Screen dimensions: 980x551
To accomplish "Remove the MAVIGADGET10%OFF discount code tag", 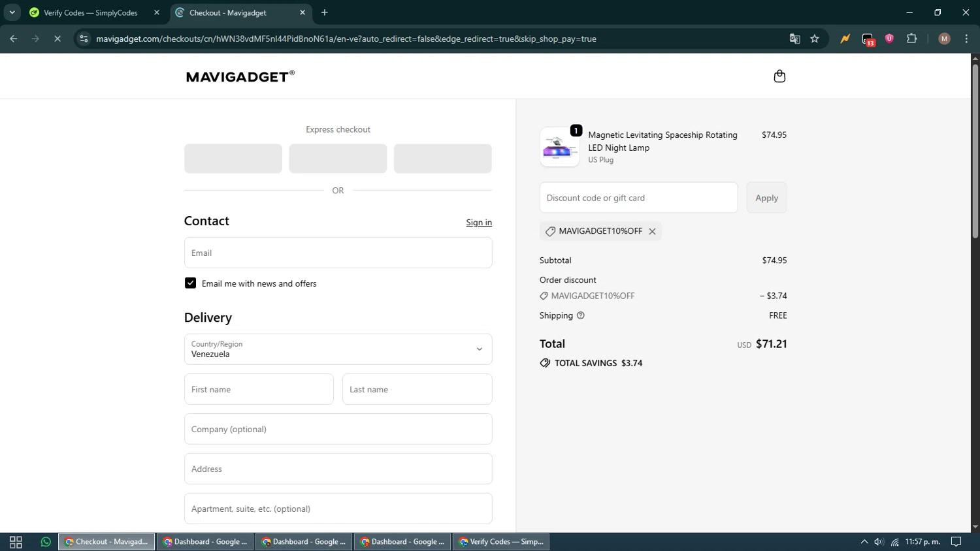I will 652,231.
